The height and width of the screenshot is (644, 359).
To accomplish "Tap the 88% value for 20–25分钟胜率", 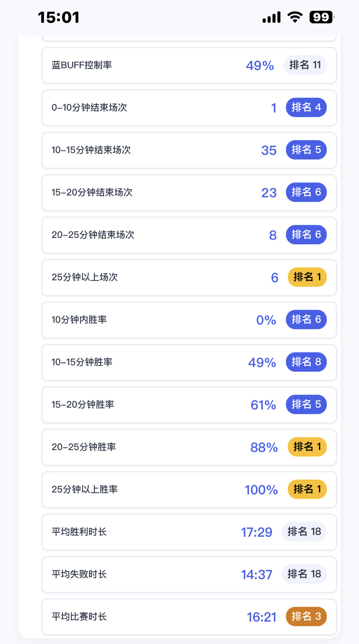I will coord(264,447).
